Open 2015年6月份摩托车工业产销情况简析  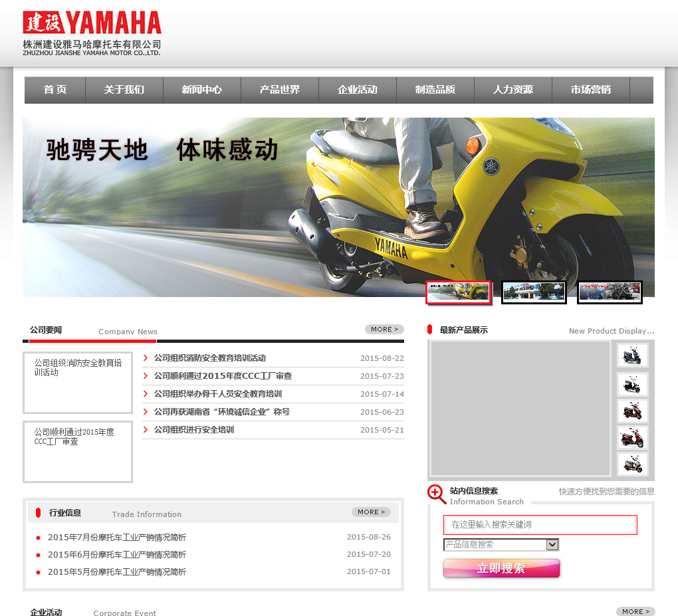[x=117, y=555]
